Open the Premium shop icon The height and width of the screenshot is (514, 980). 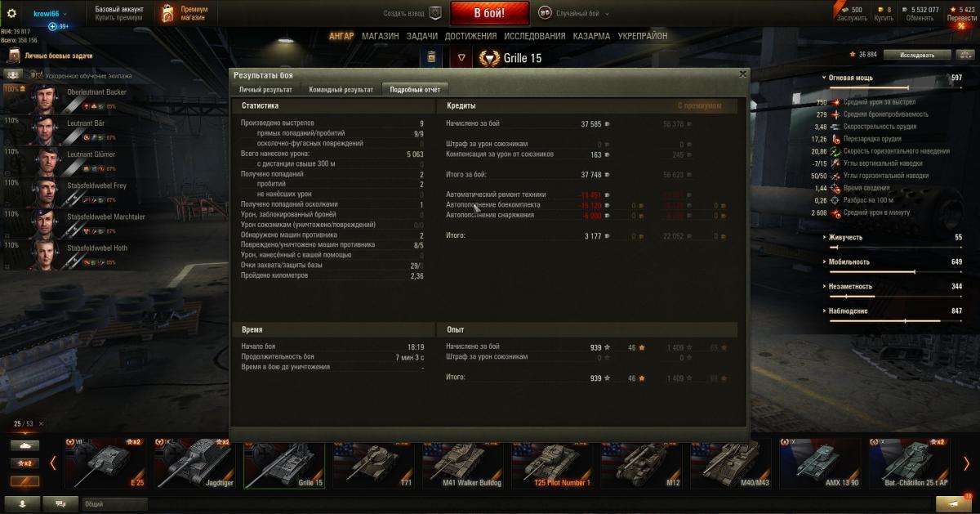(167, 13)
